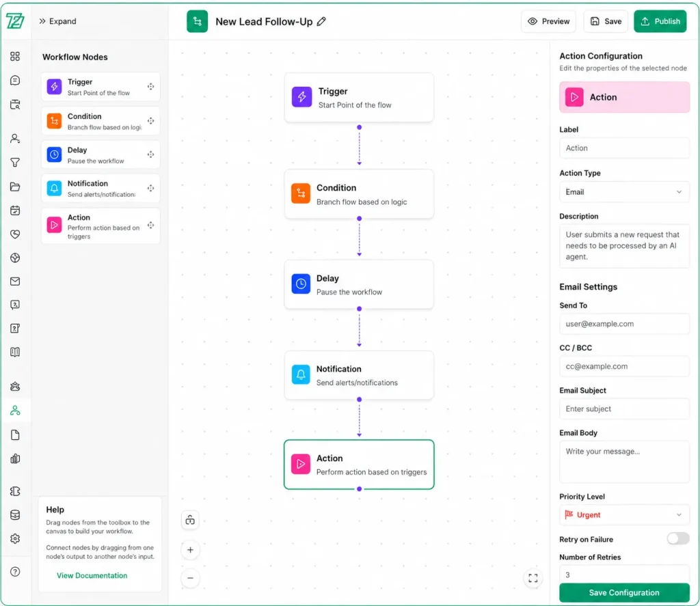Click the Publish button

click(x=659, y=21)
